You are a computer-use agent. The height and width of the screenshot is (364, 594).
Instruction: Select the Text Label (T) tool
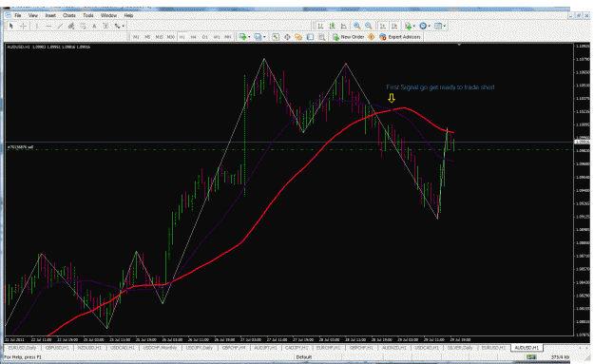(x=105, y=26)
